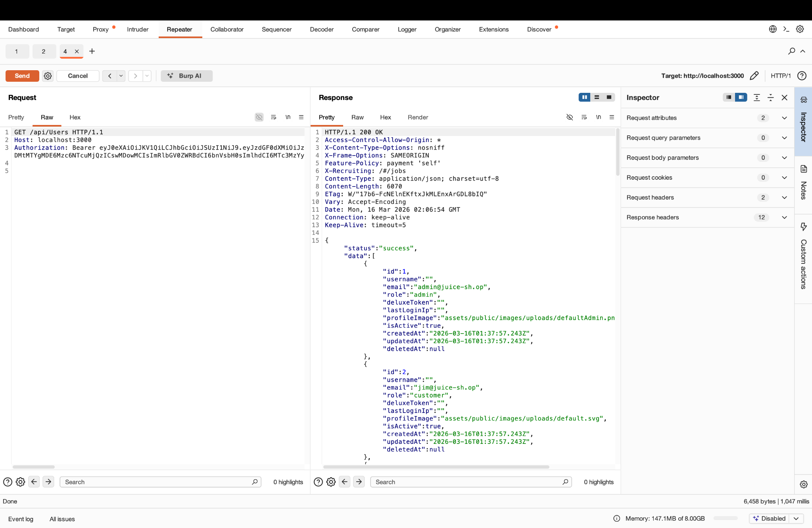Add a new Repeater tab
The width and height of the screenshot is (812, 528).
point(92,51)
